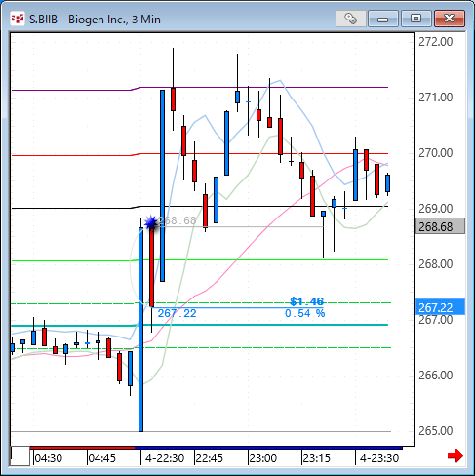Select the blue 267.22 price label on axis
This screenshot has height=476, width=475.
(440, 307)
